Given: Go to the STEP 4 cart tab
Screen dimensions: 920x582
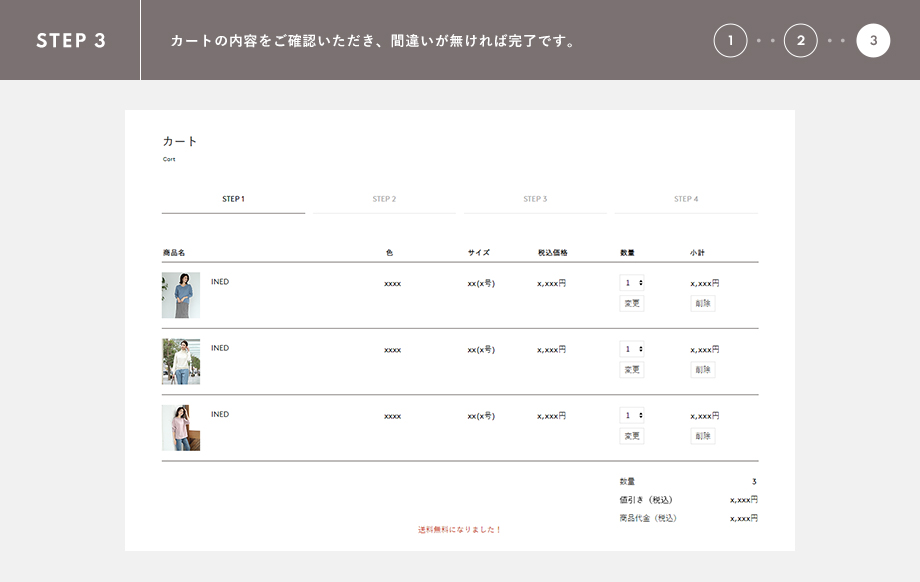Looking at the screenshot, I should point(686,199).
